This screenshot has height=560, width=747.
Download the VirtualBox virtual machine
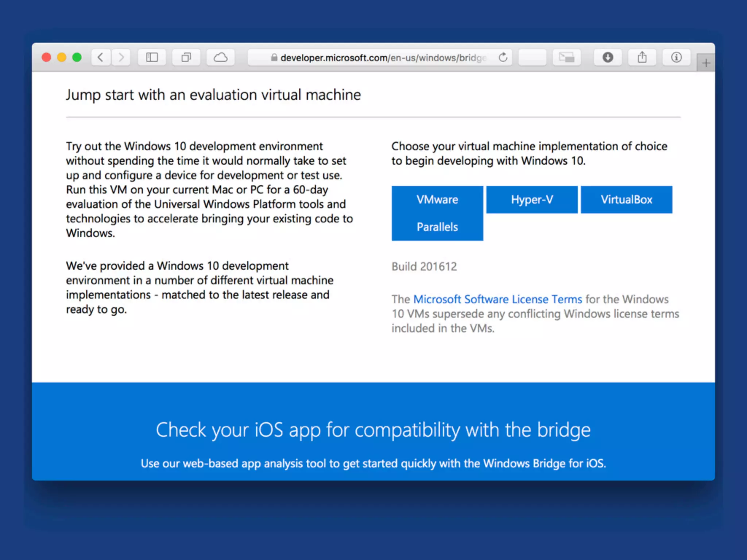626,199
